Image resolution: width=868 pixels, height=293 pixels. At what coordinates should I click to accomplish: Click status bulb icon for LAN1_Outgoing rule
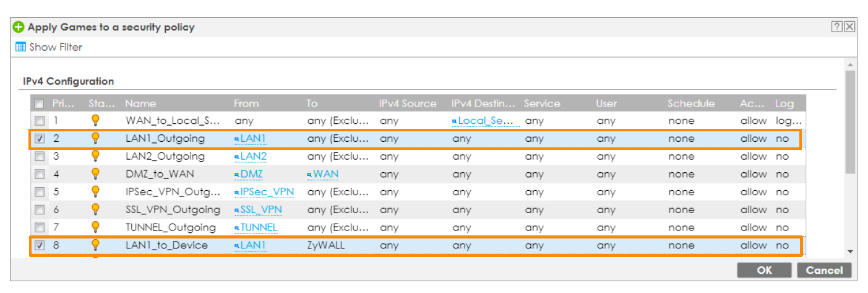(95, 139)
